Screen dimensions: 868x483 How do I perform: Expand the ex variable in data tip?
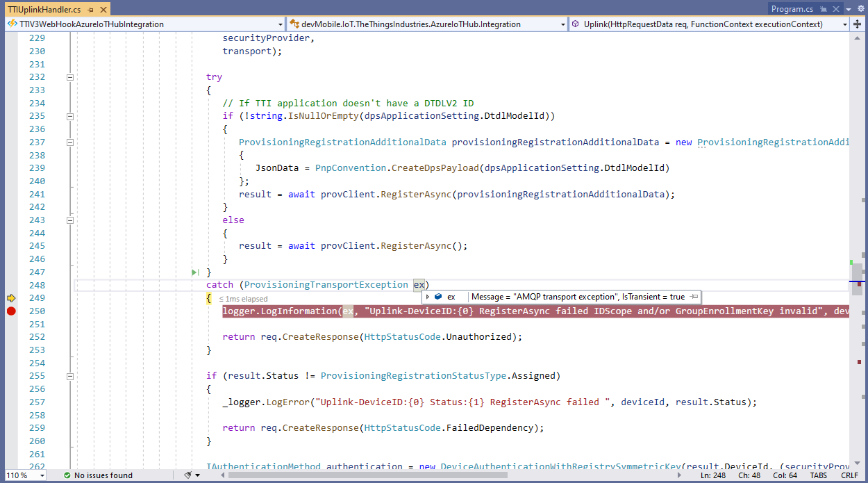click(x=428, y=297)
